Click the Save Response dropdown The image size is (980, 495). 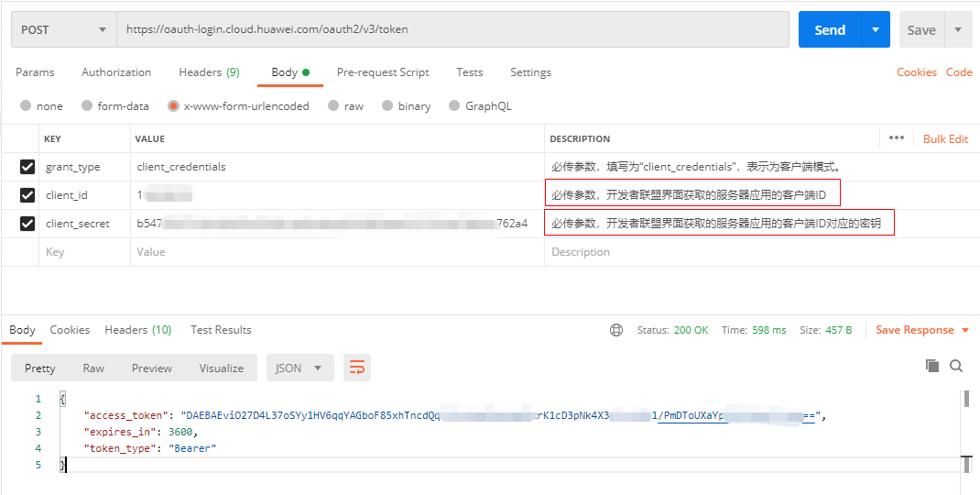coord(922,330)
